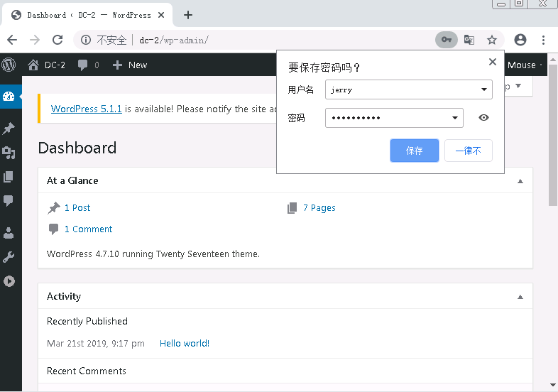The width and height of the screenshot is (558, 392).
Task: Open Posts pushpin sidebar icon
Action: pos(9,128)
